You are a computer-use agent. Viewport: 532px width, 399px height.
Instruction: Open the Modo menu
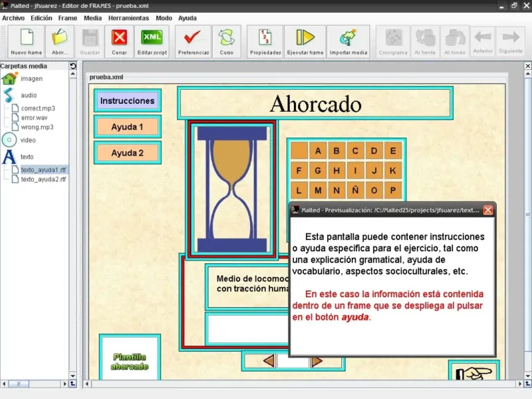[164, 18]
